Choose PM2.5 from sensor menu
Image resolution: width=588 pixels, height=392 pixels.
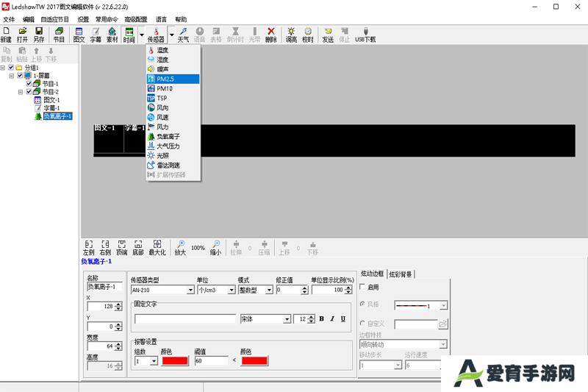click(173, 79)
